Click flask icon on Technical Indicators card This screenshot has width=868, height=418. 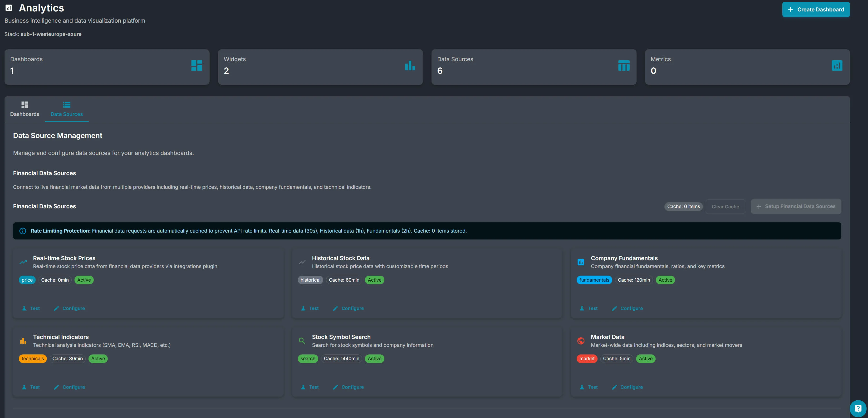point(24,387)
